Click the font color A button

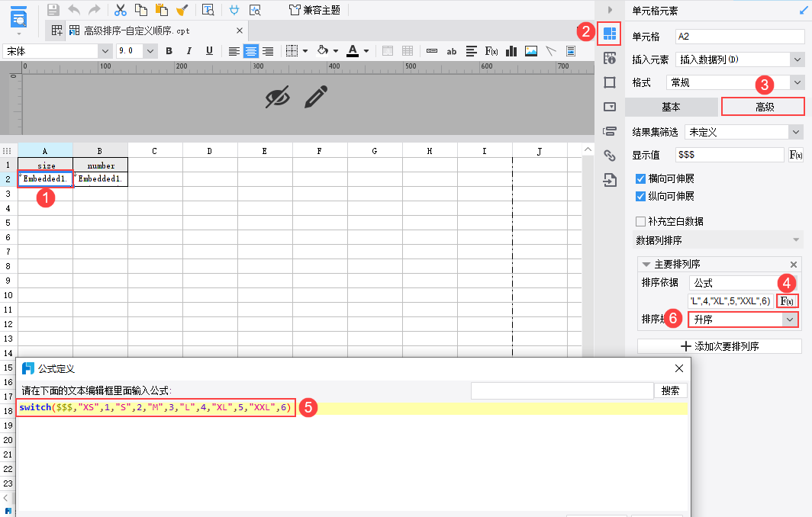(353, 51)
